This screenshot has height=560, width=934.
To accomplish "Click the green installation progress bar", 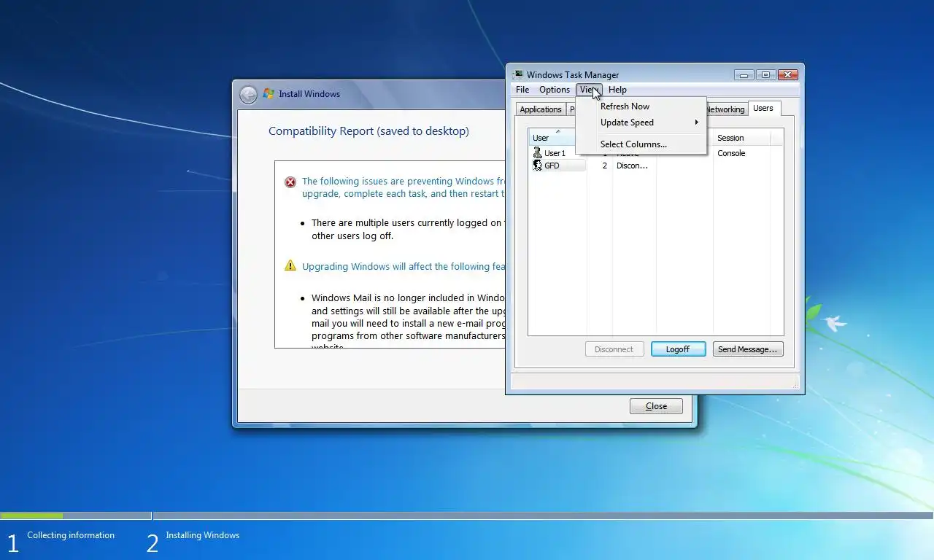I will tap(31, 516).
